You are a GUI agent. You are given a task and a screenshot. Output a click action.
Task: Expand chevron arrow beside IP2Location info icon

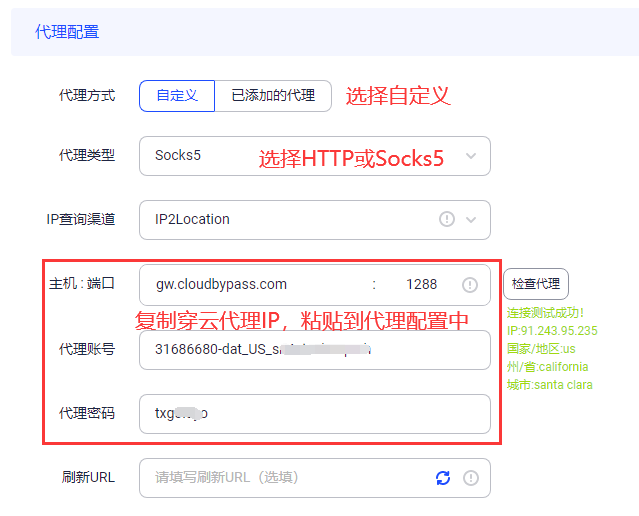(x=471, y=219)
